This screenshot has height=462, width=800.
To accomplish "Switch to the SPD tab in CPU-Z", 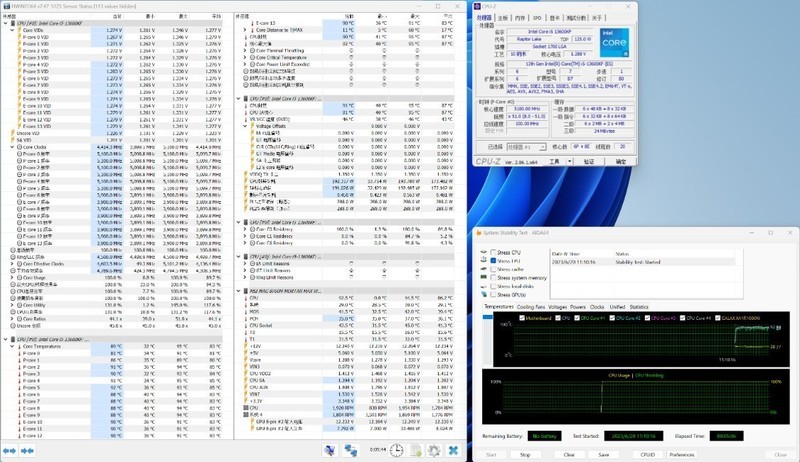I will [537, 18].
